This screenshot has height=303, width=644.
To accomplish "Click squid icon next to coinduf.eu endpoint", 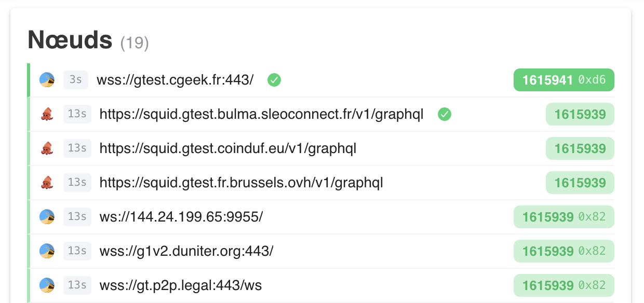I will click(x=47, y=148).
